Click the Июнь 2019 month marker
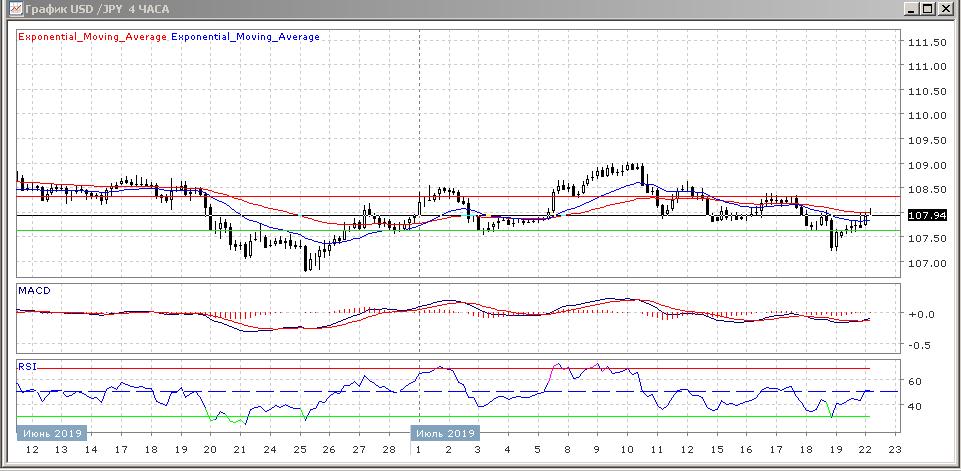This screenshot has width=961, height=471. click(x=51, y=433)
